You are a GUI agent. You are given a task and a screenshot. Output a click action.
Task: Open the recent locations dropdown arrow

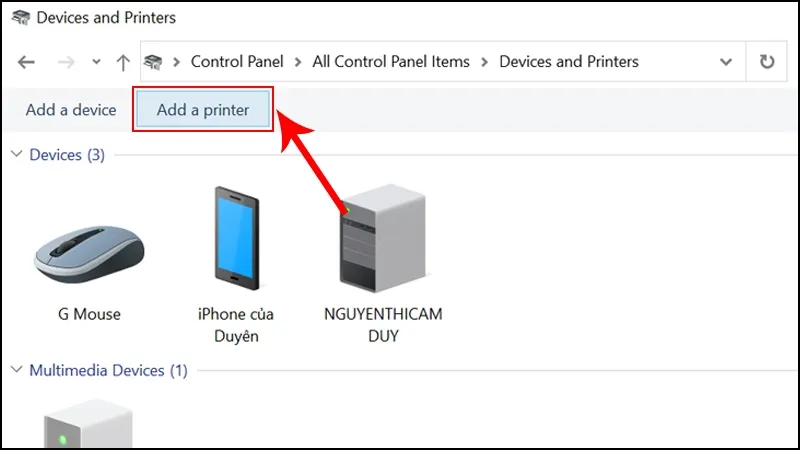tap(96, 62)
